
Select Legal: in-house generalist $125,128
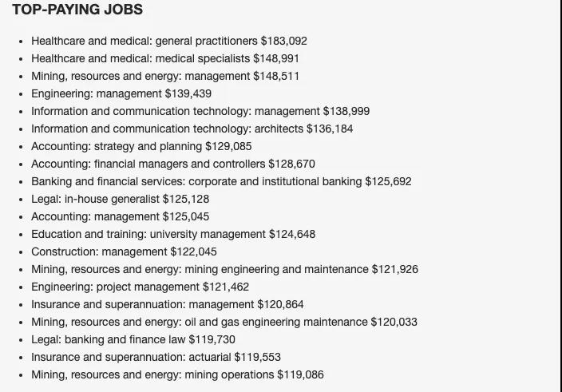point(120,199)
